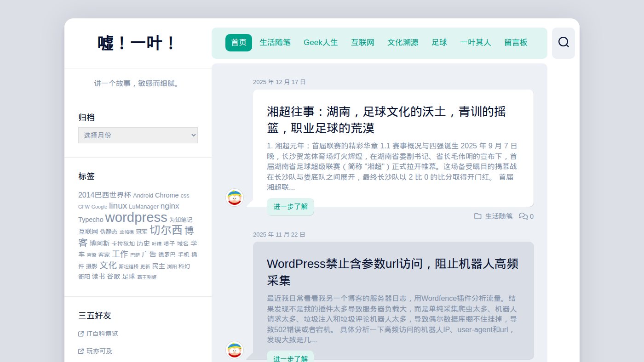This screenshot has height=362, width=644.
Task: Open 足球 in the top navigation bar
Action: tap(439, 43)
